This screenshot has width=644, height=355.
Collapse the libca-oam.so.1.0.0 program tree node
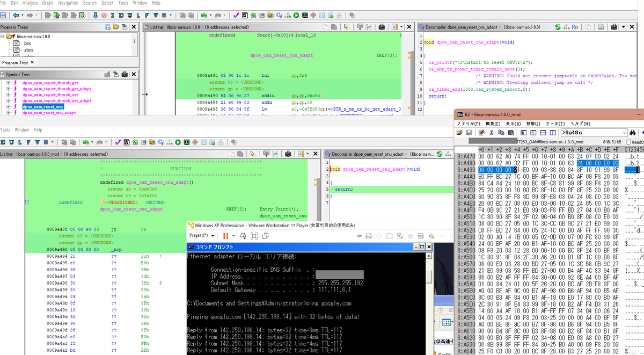[x=3, y=37]
